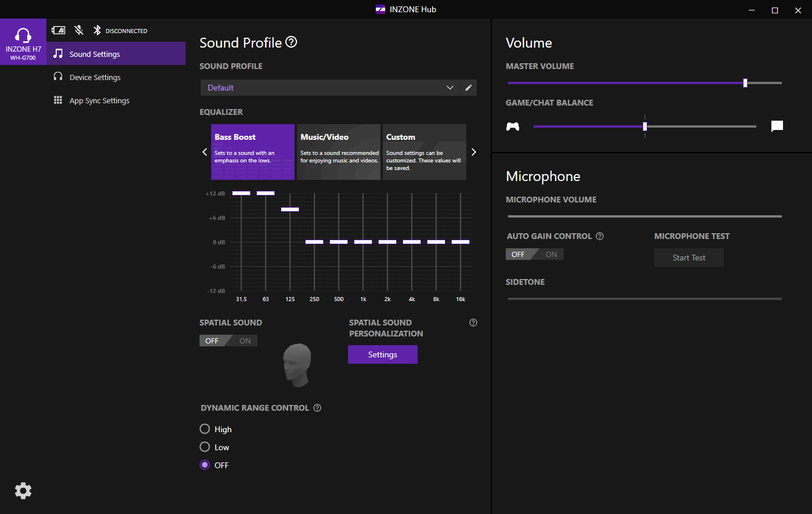Screen dimensions: 812x514
Task: Open Spatial Sound Personalization Settings button
Action: point(383,354)
